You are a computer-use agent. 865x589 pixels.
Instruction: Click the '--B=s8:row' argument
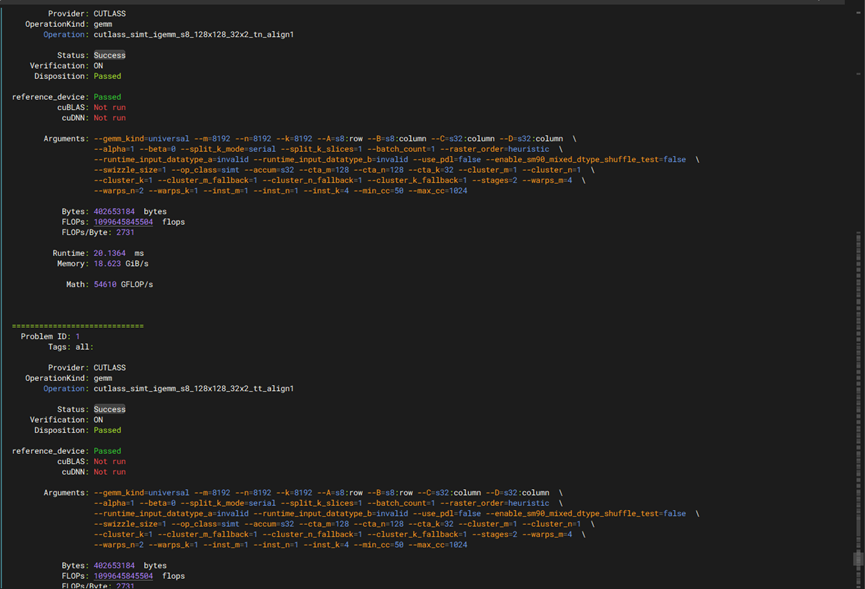[392, 492]
